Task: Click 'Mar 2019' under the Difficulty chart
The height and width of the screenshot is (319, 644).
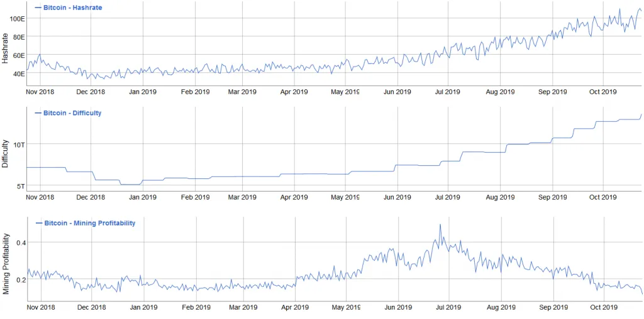Action: coord(242,197)
